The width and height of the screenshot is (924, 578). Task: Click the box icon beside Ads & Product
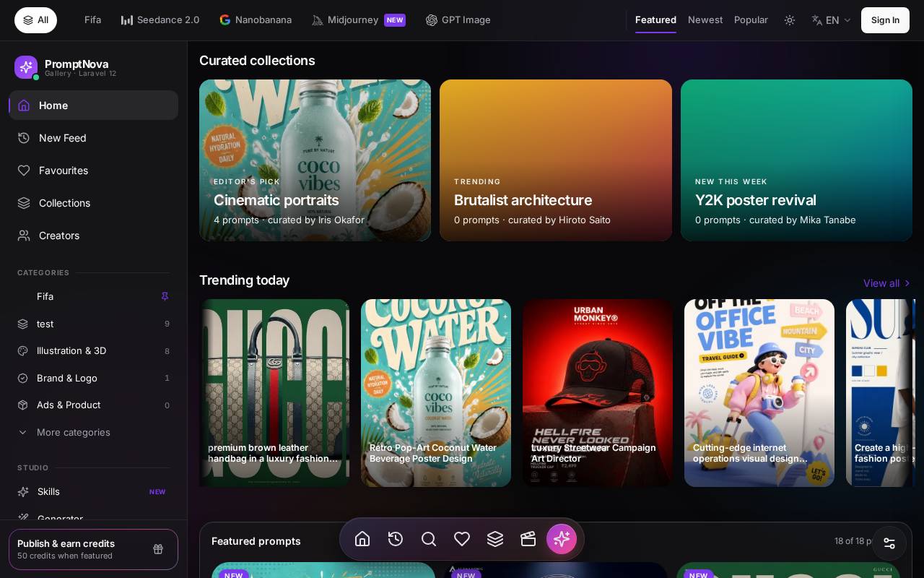point(23,405)
